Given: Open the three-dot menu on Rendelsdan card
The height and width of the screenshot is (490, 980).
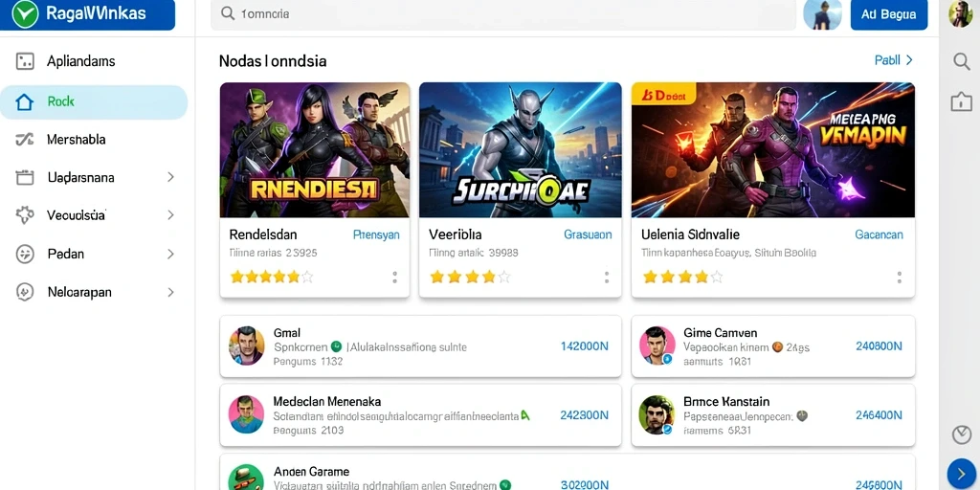Looking at the screenshot, I should pyautogui.click(x=394, y=278).
